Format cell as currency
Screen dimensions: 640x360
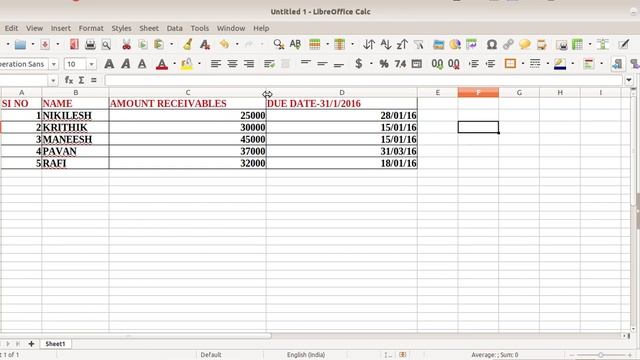[x=359, y=64]
